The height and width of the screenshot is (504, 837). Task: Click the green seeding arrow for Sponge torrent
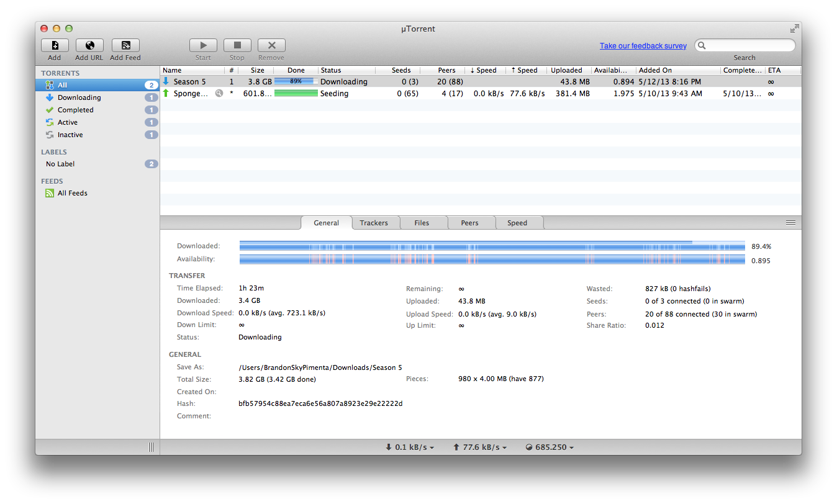(x=166, y=93)
